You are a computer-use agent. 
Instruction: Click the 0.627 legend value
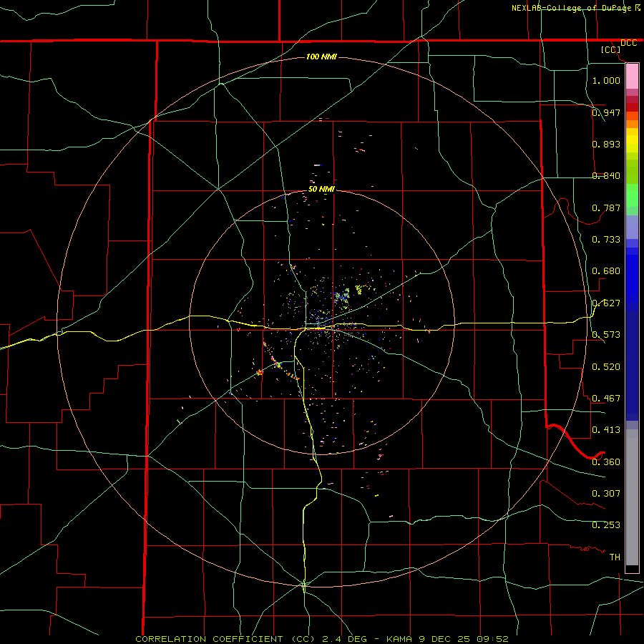click(606, 303)
